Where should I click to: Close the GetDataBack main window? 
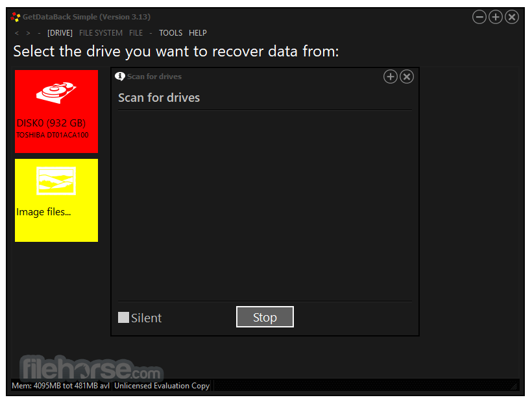(x=512, y=17)
